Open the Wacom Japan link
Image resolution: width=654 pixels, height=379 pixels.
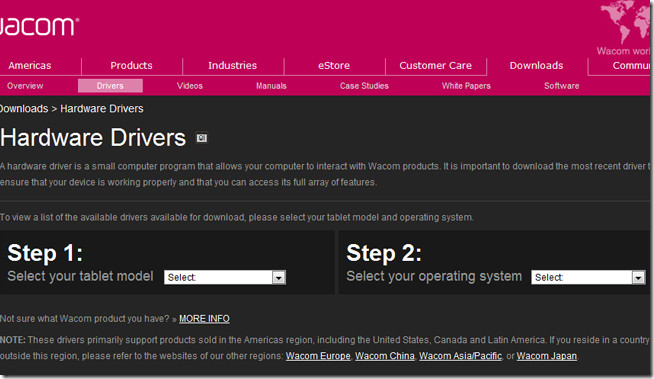pyautogui.click(x=547, y=356)
